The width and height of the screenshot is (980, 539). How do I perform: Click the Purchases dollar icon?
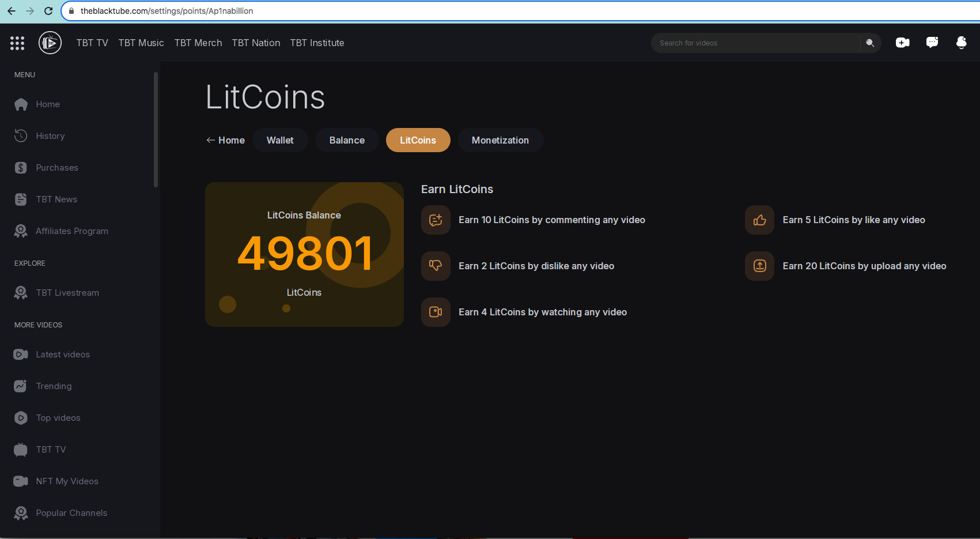click(21, 168)
